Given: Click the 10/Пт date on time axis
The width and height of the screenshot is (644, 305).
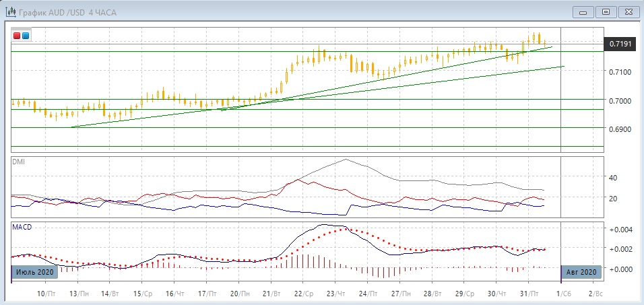Looking at the screenshot, I should pyautogui.click(x=46, y=294).
